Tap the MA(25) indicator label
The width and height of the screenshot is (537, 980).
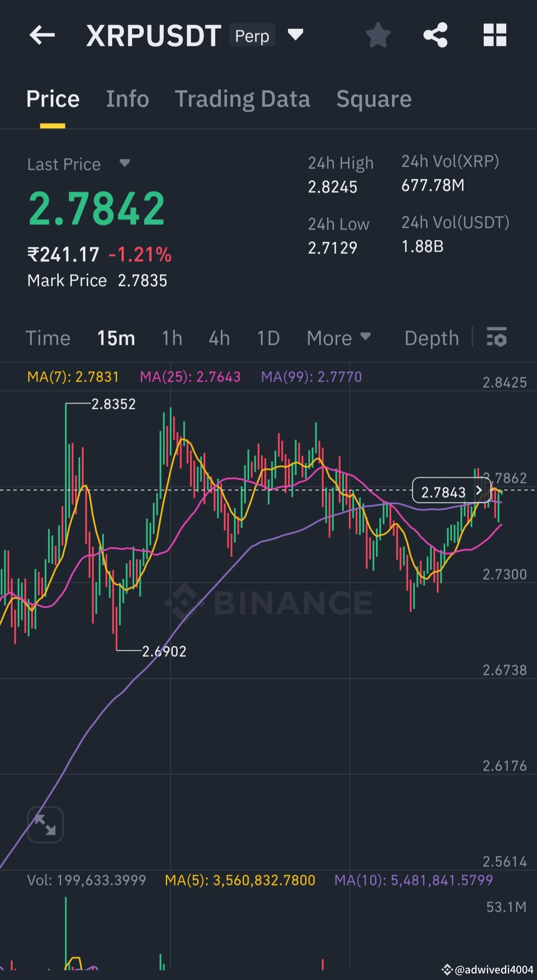point(191,376)
